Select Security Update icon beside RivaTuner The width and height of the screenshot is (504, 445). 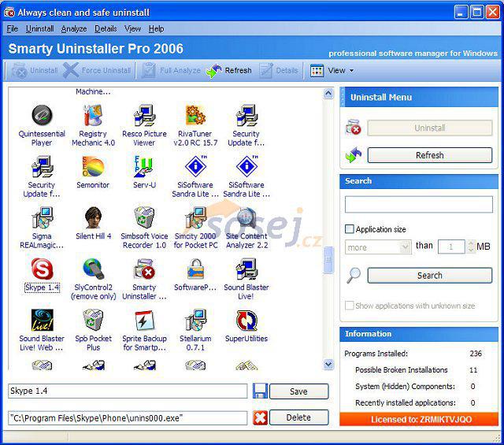click(246, 115)
